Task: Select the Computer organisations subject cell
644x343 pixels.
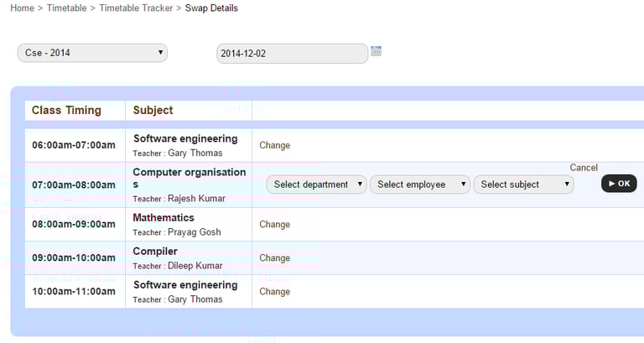Action: 190,178
